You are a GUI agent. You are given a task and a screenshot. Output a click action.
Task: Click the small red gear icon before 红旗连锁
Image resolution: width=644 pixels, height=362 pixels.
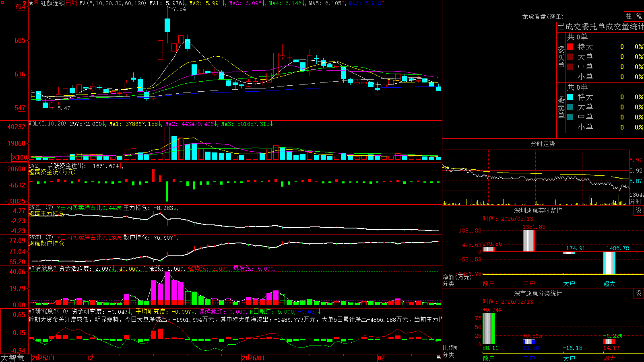pyautogui.click(x=36, y=3)
